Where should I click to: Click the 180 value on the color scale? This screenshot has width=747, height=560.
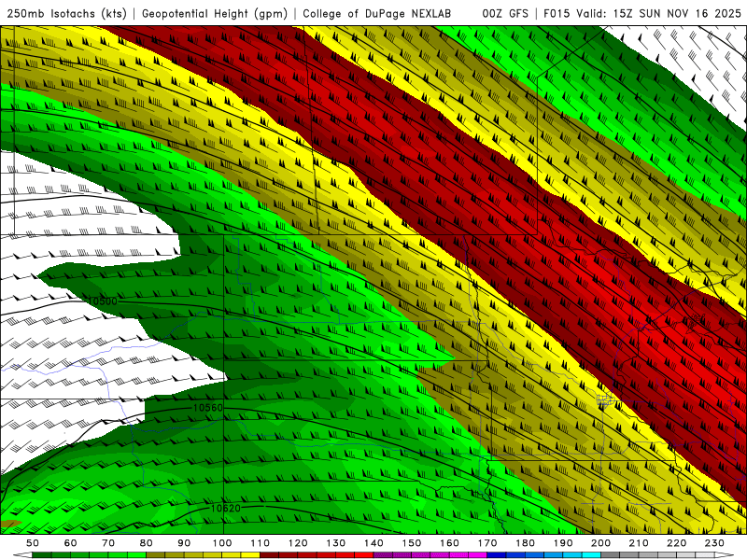tap(525, 543)
